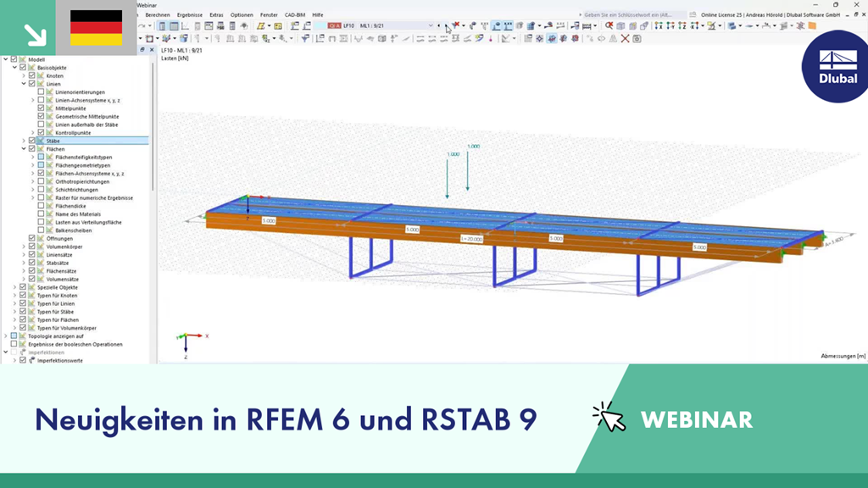Click the highlighted mesh display icon
The height and width of the screenshot is (488, 868).
[x=552, y=39]
